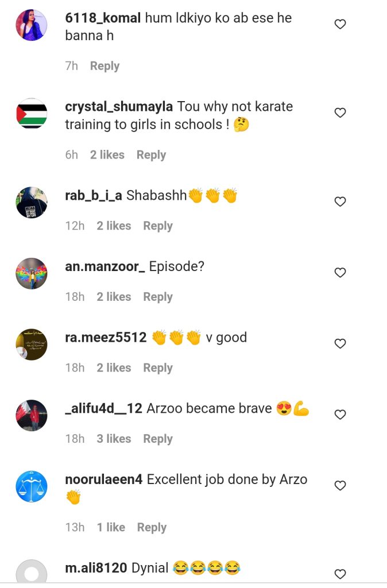The image size is (387, 588).
Task: Open crystal_shumayla's flag avatar
Action: pos(32,113)
